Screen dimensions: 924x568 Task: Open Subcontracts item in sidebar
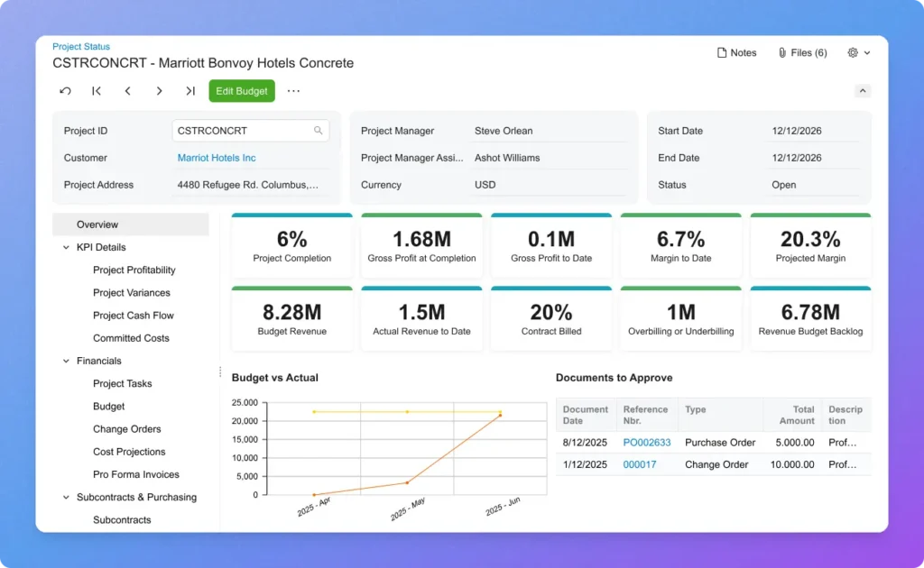[122, 519]
